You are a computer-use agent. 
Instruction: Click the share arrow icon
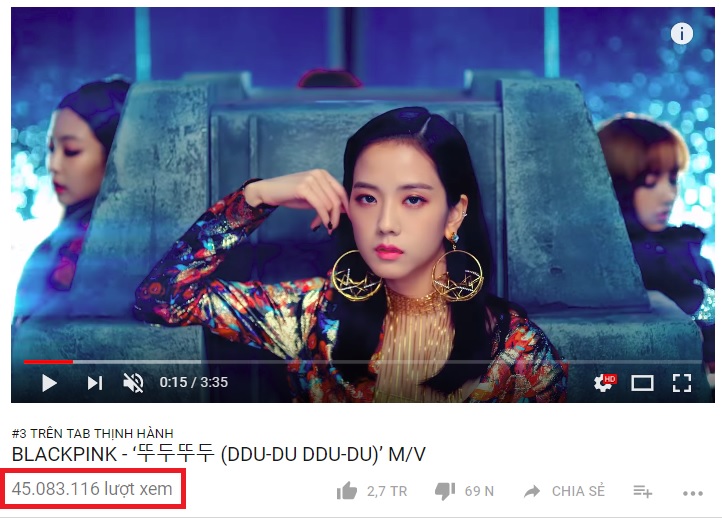tap(532, 491)
